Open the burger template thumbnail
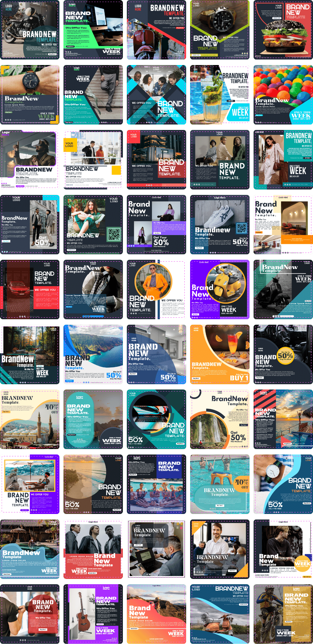 point(283,30)
